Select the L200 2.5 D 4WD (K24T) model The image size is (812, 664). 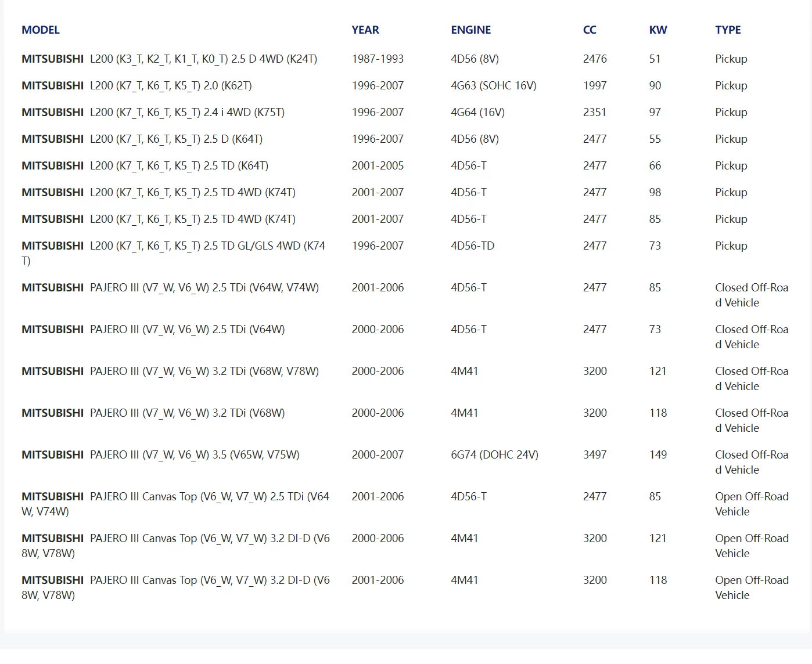click(170, 59)
